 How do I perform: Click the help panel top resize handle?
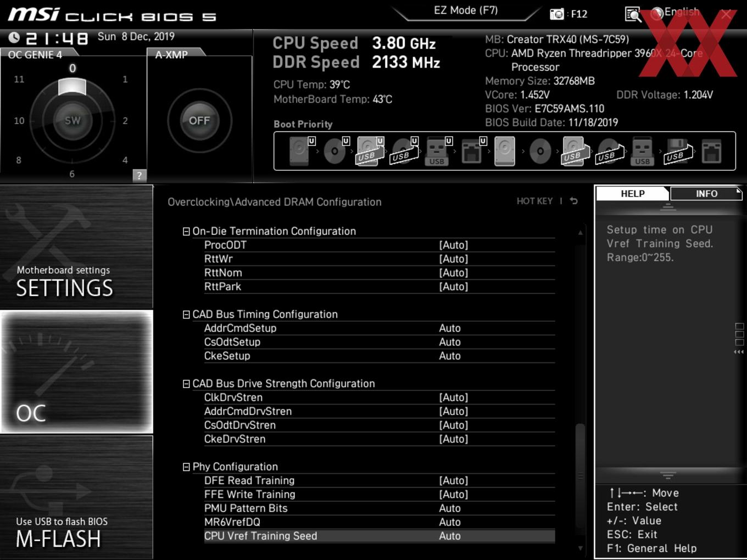click(668, 207)
